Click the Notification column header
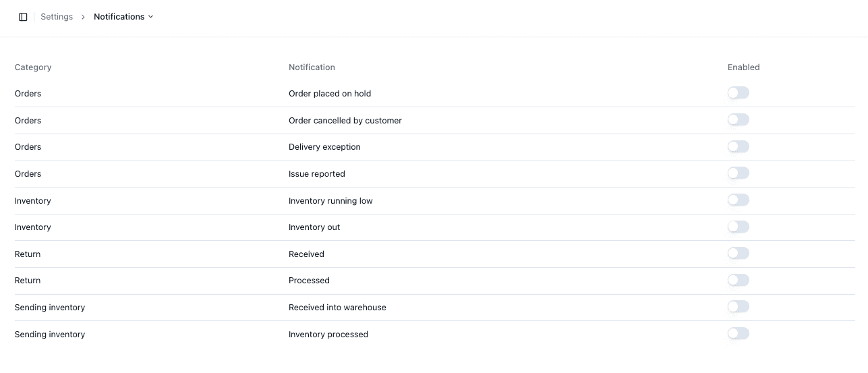868x373 pixels. [x=312, y=67]
